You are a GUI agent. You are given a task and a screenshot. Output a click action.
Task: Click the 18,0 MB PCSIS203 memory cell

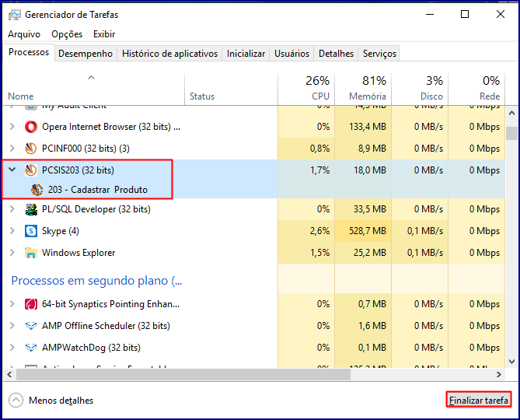363,170
